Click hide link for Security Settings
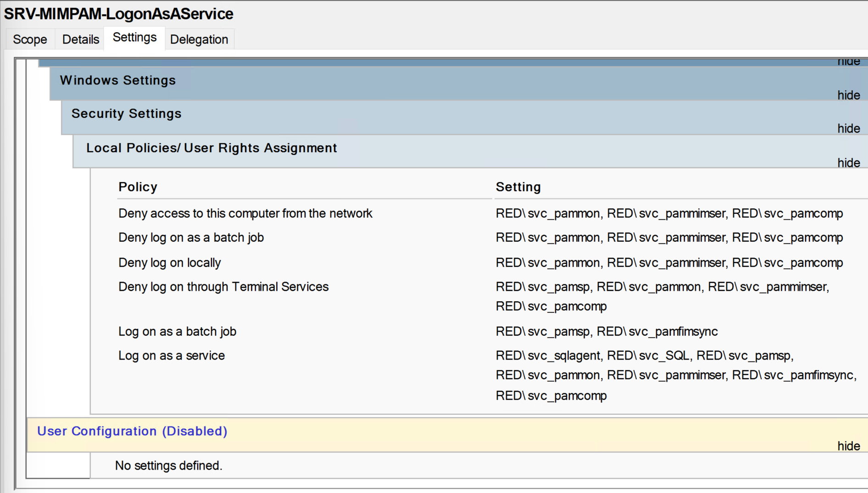Screen dimensions: 868x493 point(848,129)
